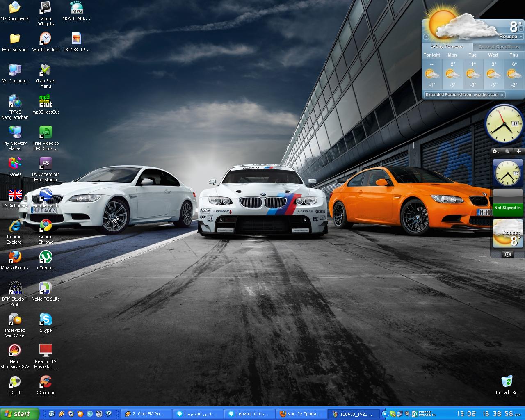
Task: Open Nero StartSmart872
Action: 15,357
